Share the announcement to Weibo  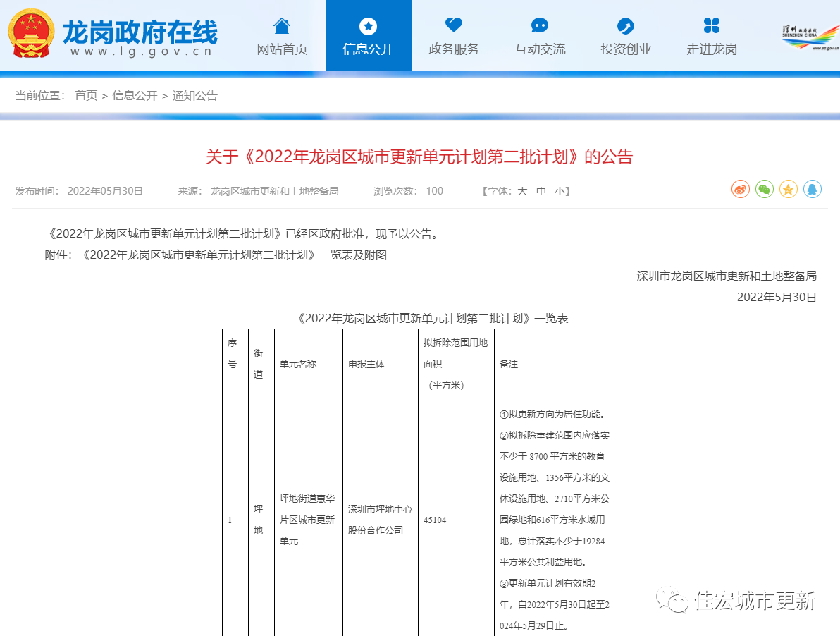[741, 190]
